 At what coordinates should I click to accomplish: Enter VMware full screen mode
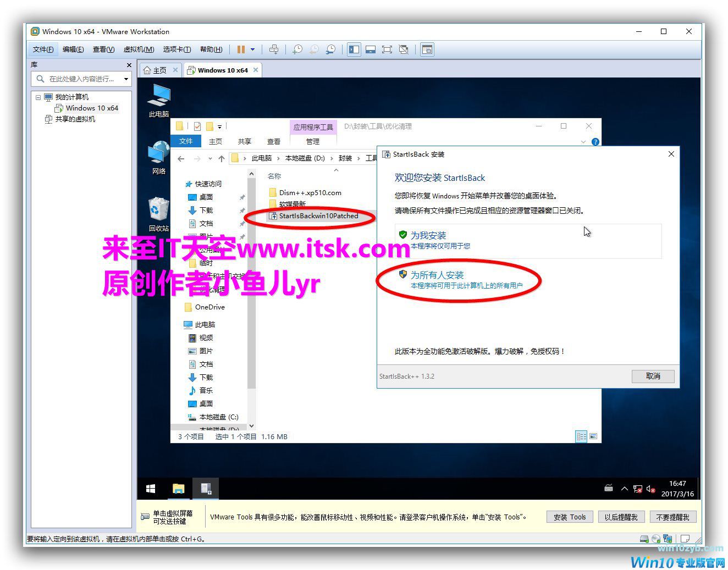(387, 49)
